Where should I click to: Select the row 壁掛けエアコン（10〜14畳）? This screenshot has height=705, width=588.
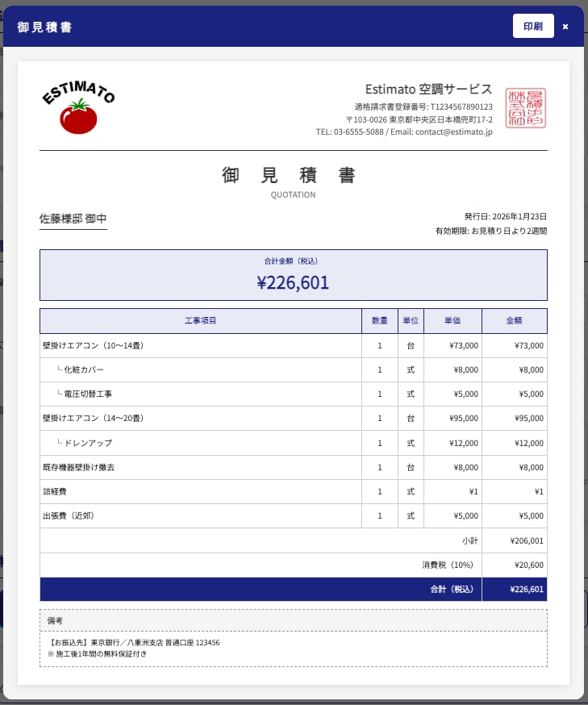294,346
